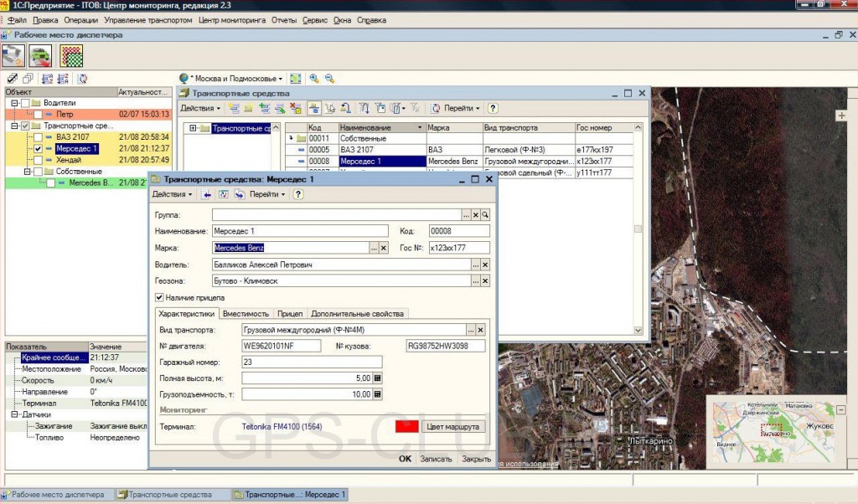Toggle checkbox next to Водители folder

[25, 103]
